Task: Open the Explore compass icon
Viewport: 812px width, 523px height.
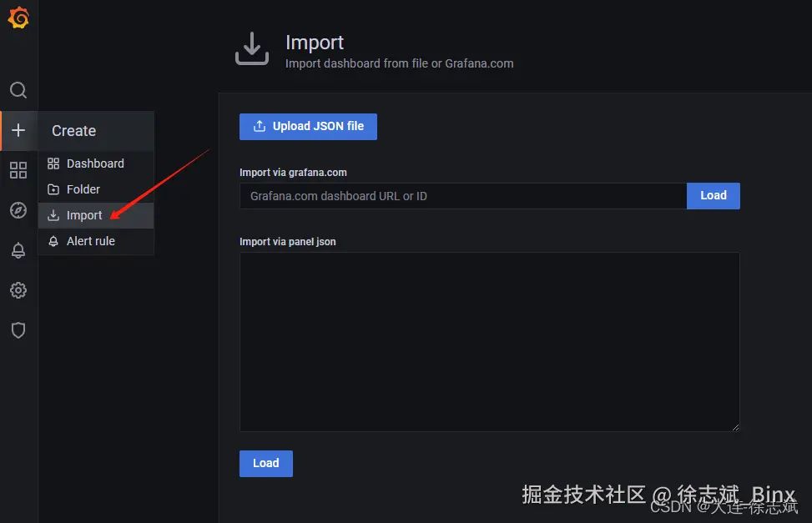Action: click(x=18, y=210)
